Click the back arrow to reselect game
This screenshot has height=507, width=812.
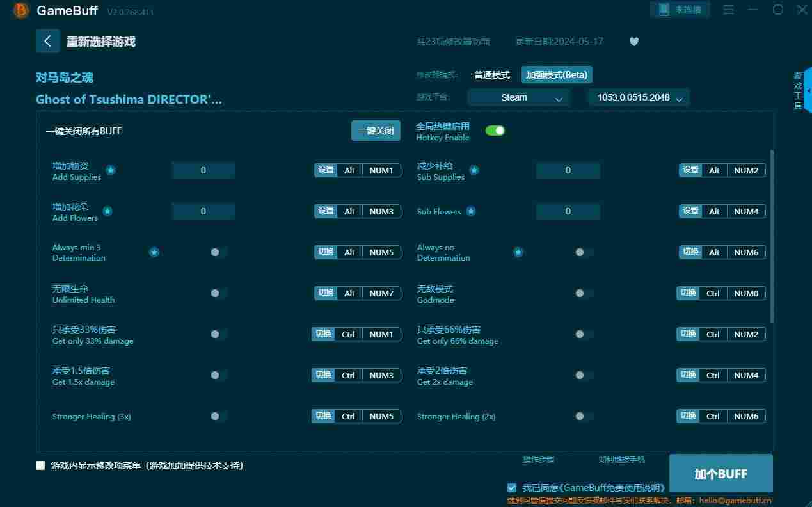point(47,41)
